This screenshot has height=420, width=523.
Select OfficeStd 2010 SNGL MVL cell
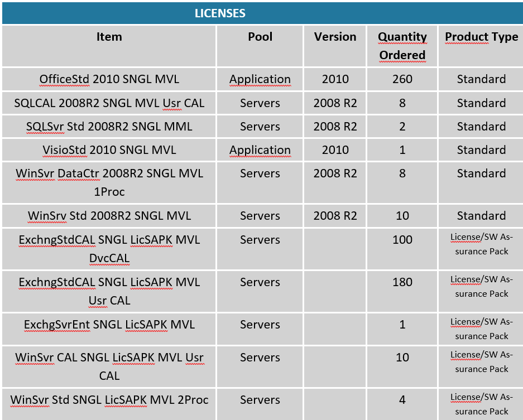point(109,79)
